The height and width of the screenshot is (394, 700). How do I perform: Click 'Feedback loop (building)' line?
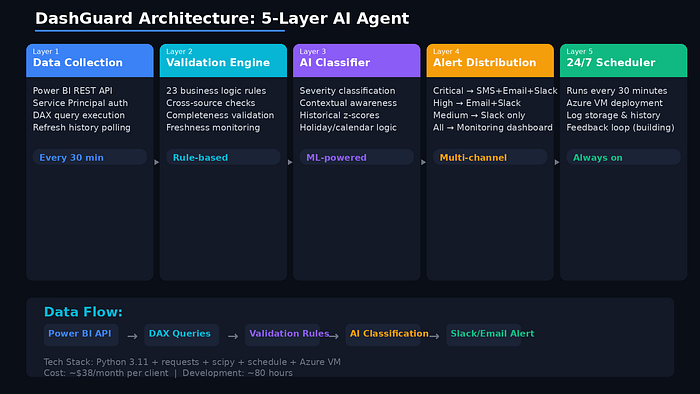point(621,128)
